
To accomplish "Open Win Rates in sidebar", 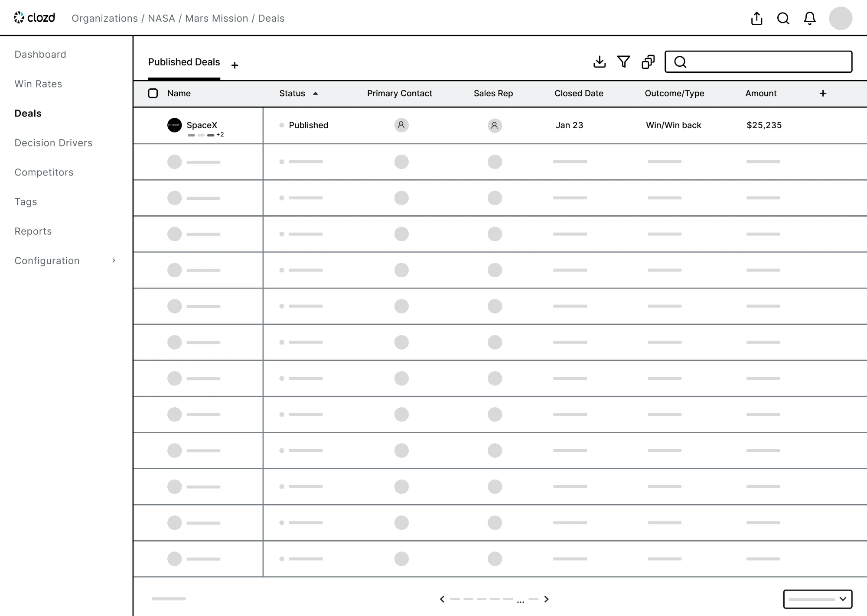I will (38, 84).
